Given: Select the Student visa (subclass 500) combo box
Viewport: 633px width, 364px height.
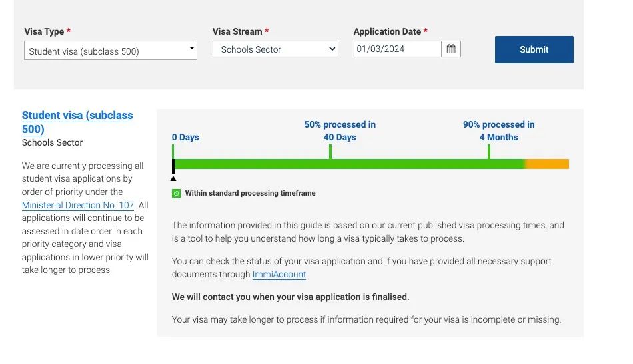Looking at the screenshot, I should pos(110,51).
